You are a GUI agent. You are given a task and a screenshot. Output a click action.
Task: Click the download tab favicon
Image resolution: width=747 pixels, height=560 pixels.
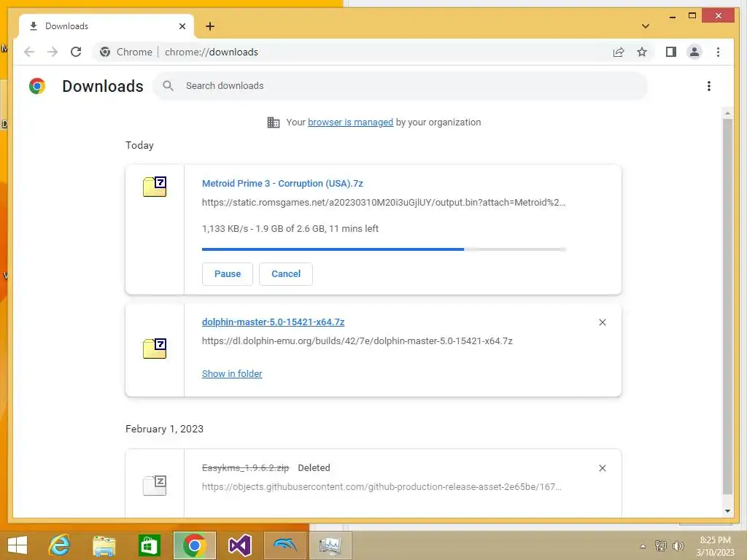(34, 26)
